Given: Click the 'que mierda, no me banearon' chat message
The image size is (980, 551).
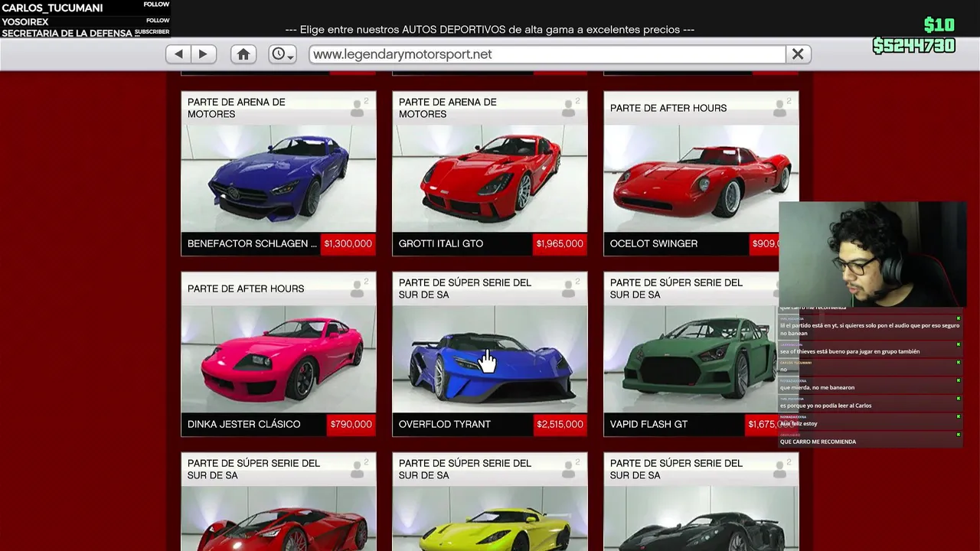Looking at the screenshot, I should (x=817, y=387).
